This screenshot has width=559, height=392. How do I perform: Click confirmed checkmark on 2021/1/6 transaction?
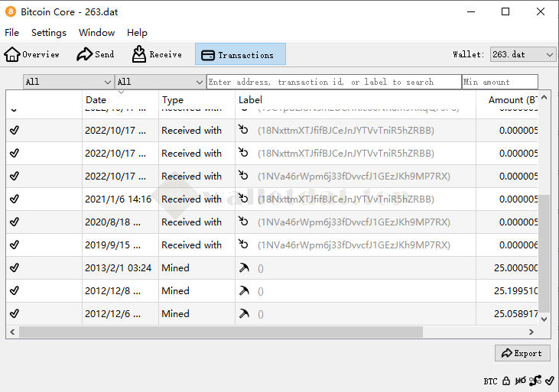[x=15, y=199]
